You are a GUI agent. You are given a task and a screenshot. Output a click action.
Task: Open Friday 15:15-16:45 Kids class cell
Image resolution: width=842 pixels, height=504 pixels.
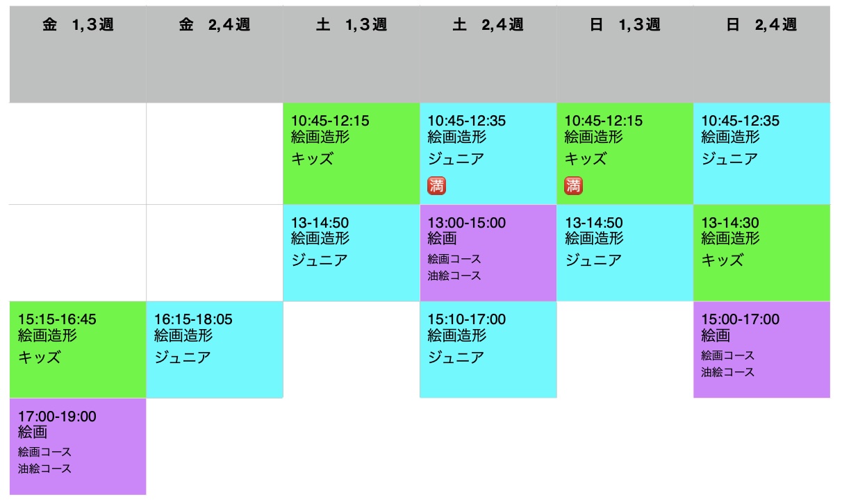(x=78, y=349)
